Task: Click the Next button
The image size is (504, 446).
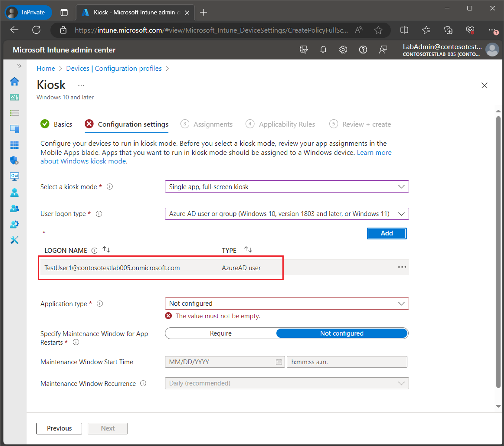Action: (107, 429)
